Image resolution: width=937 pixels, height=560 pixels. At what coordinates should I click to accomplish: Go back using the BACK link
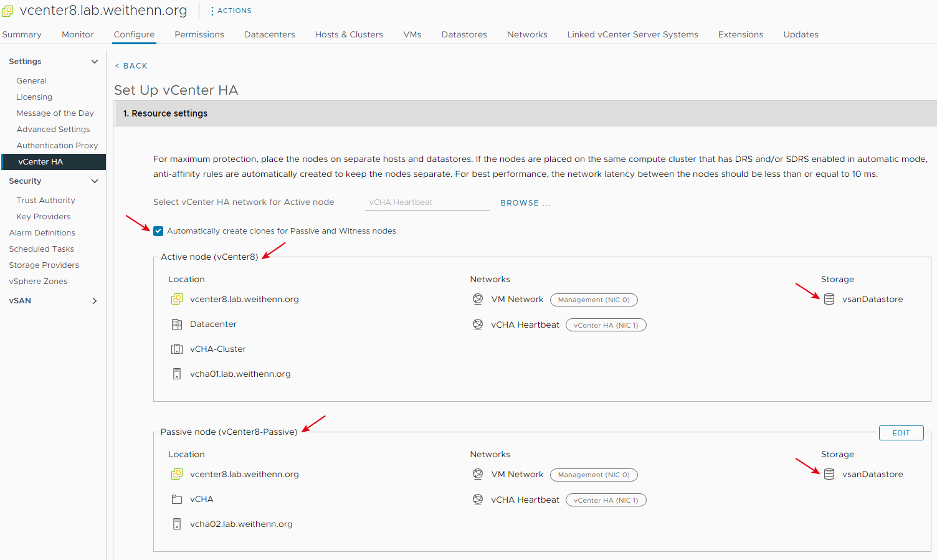point(131,65)
